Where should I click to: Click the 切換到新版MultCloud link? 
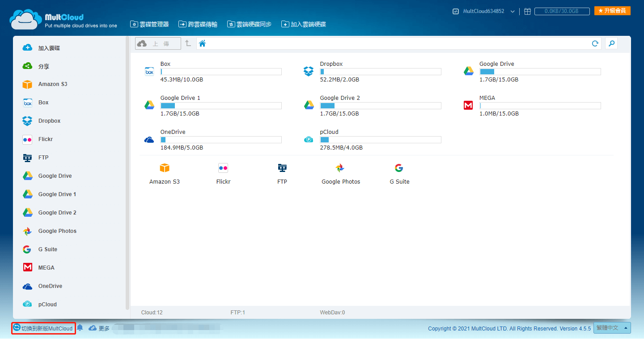click(x=43, y=328)
